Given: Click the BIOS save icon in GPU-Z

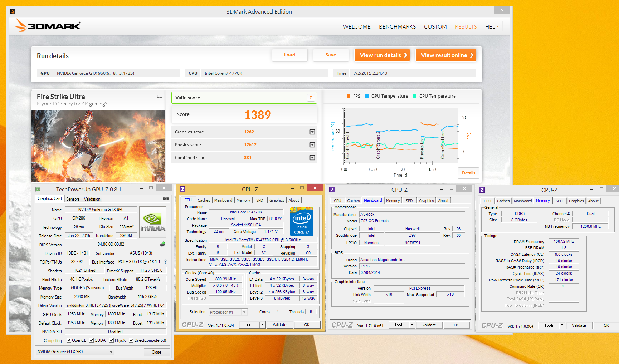Looking at the screenshot, I should tap(162, 244).
